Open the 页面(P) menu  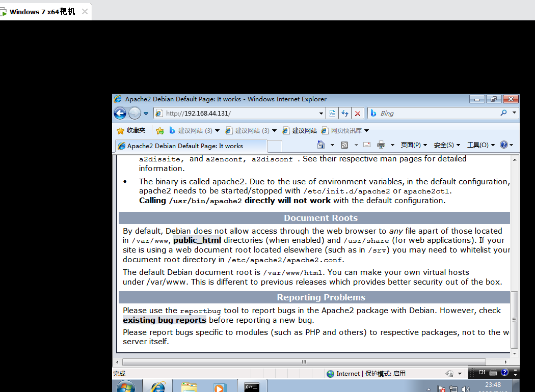click(414, 145)
